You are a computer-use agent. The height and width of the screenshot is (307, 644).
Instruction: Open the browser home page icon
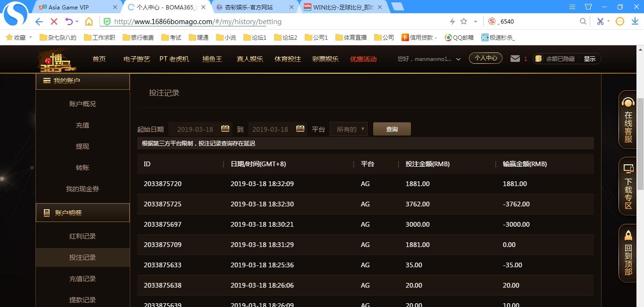89,22
